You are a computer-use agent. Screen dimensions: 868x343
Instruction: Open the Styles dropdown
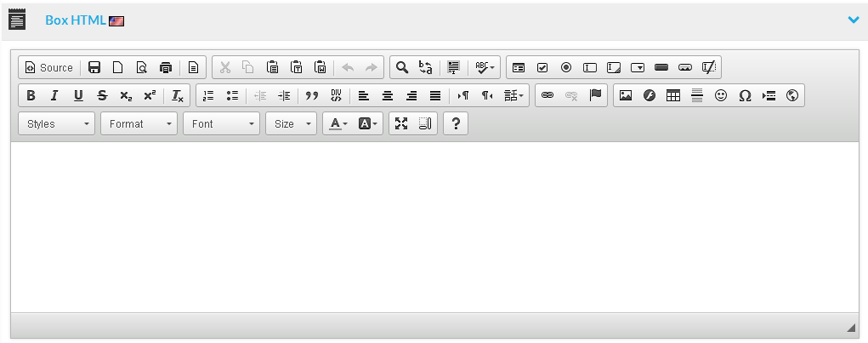tap(56, 123)
